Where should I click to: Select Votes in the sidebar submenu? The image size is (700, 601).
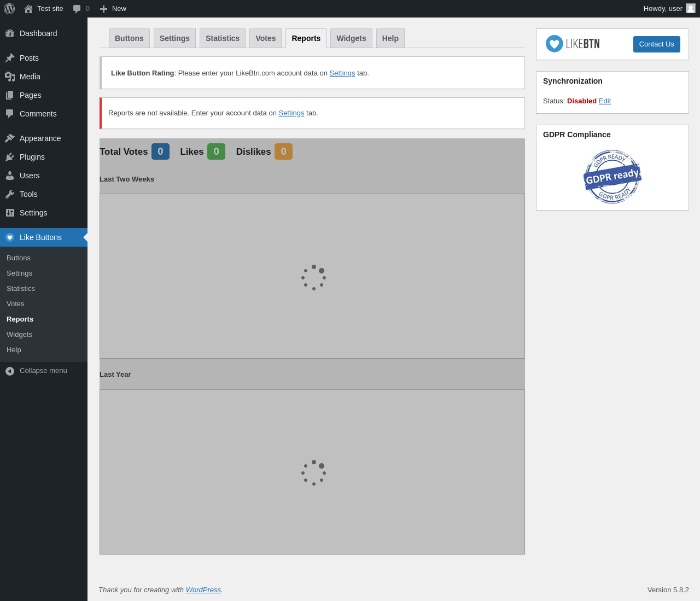(x=15, y=304)
